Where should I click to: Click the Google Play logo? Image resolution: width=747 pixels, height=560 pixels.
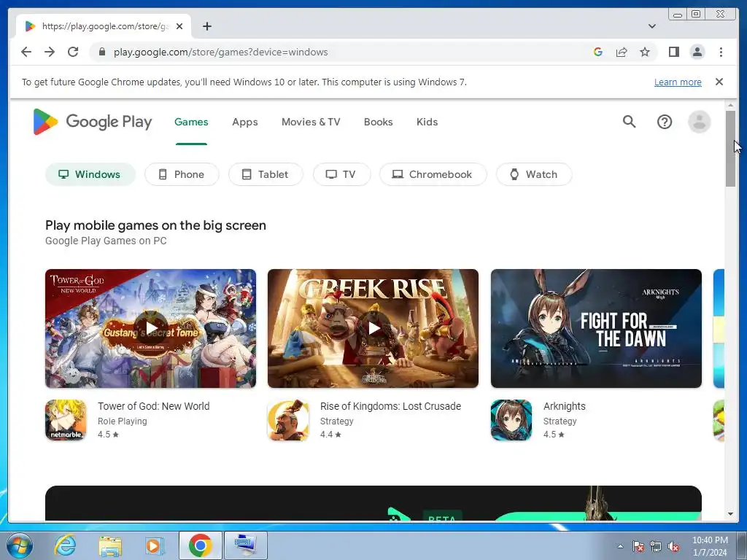pos(93,122)
